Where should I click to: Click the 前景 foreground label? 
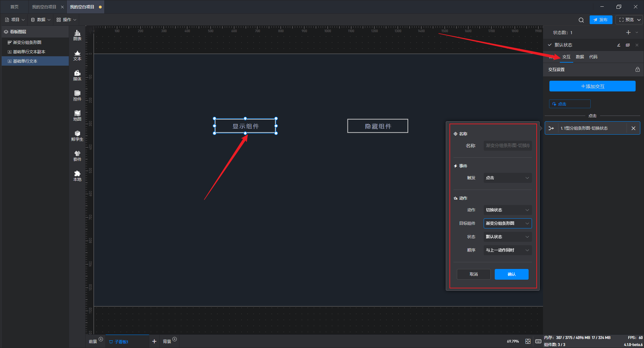tap(93, 342)
